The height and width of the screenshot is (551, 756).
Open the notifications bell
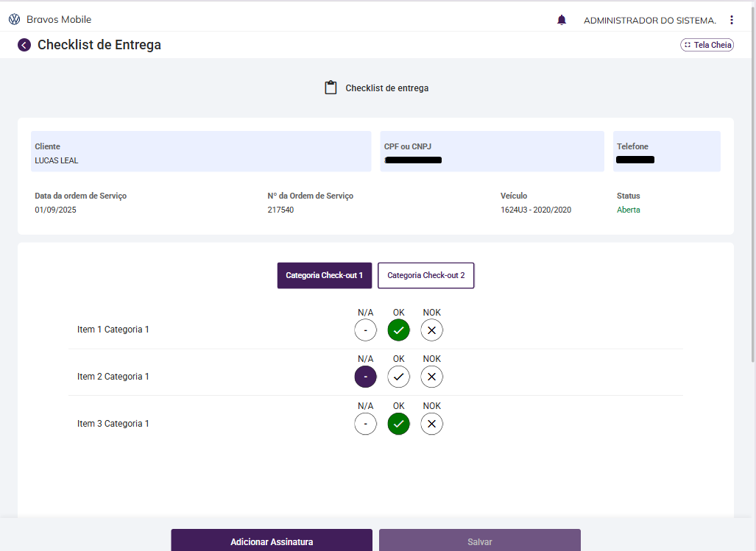click(x=562, y=20)
